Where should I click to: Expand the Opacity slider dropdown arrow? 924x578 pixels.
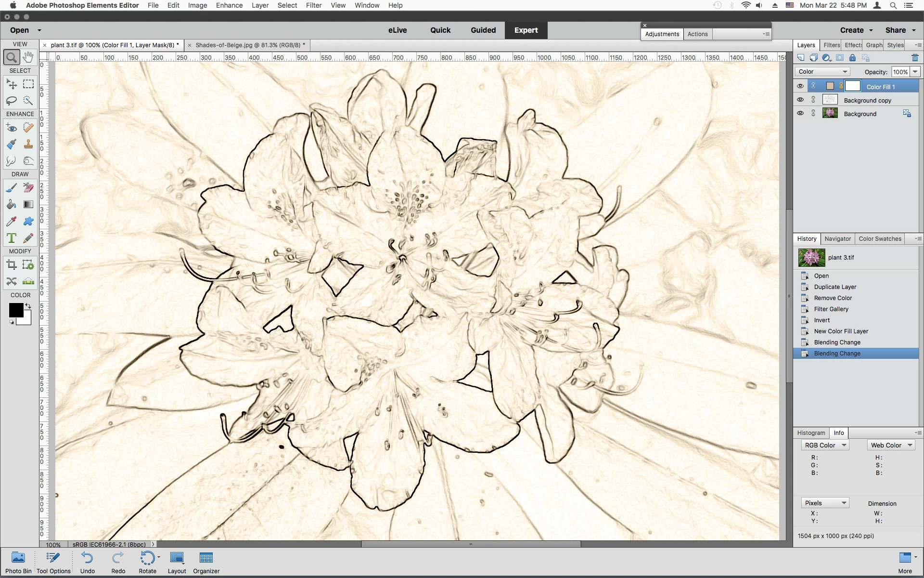[x=915, y=72]
